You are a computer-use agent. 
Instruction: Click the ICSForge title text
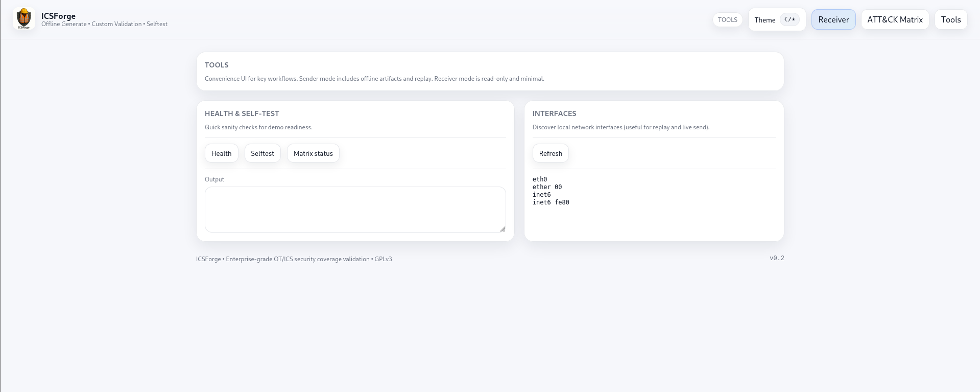[x=58, y=16]
